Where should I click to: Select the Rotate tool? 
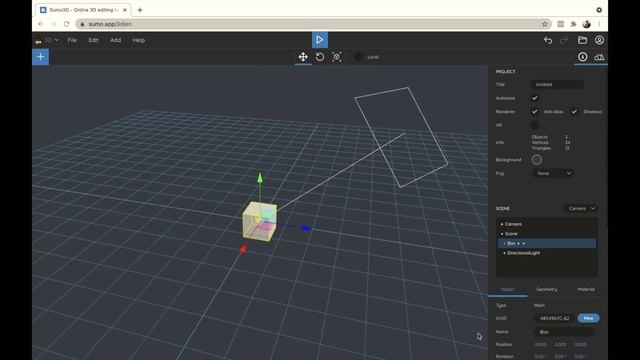coord(320,57)
